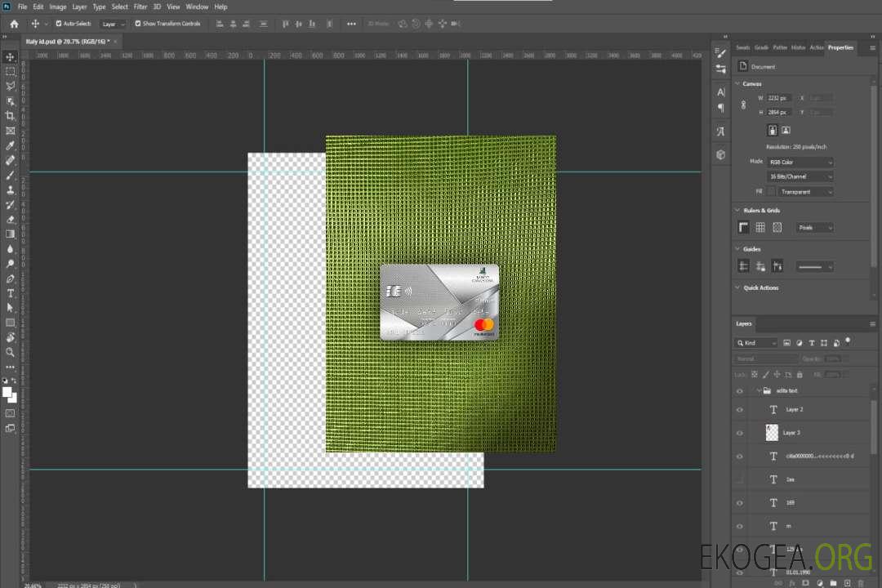Open the Filter menu

click(140, 7)
